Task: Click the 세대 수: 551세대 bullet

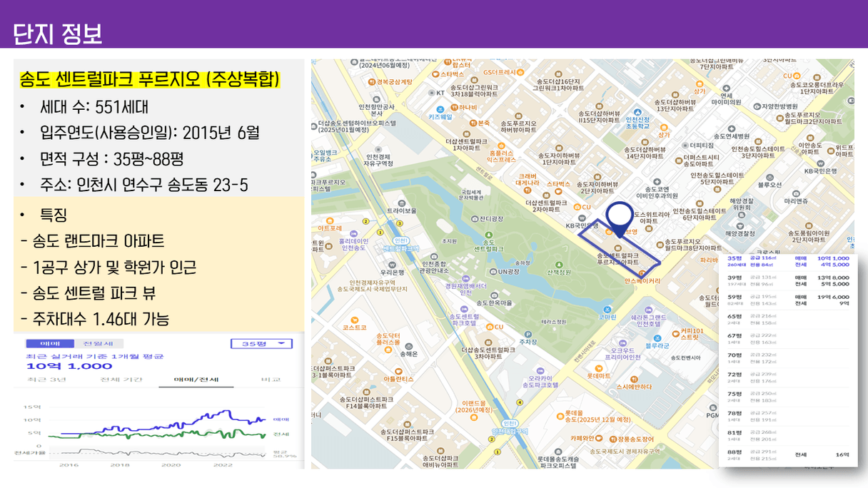Action: (94, 108)
